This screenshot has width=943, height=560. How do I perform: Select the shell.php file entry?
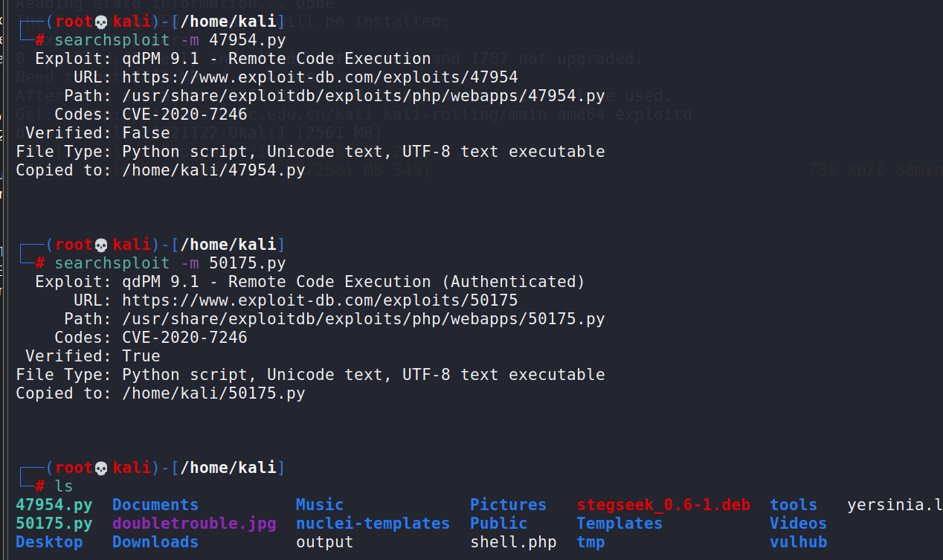[x=513, y=542]
